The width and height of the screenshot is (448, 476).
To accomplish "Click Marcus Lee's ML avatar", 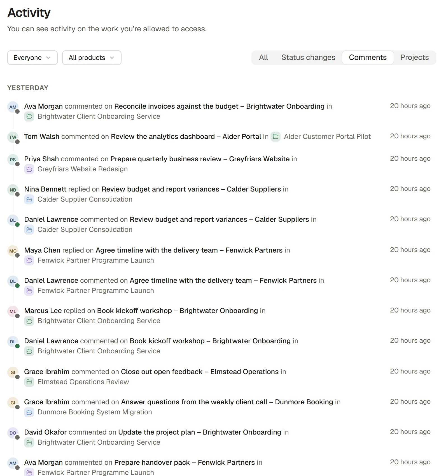I will coord(13,311).
